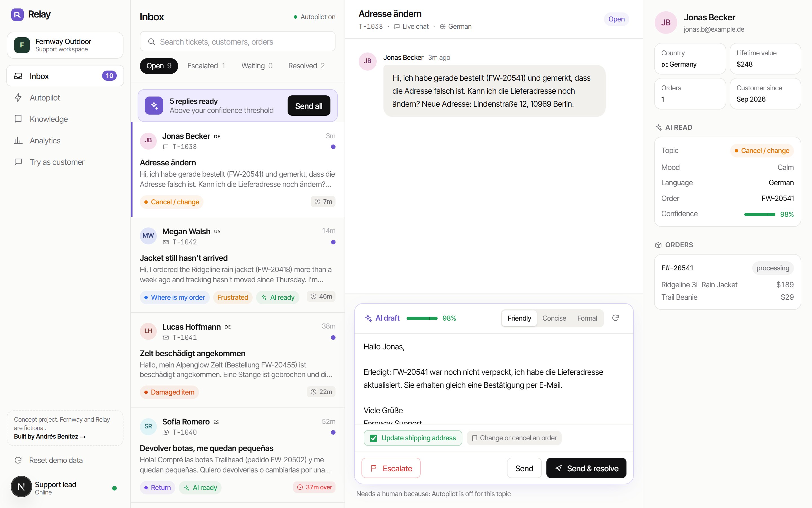812x508 pixels.
Task: Open Try as customer
Action: [x=65, y=162]
